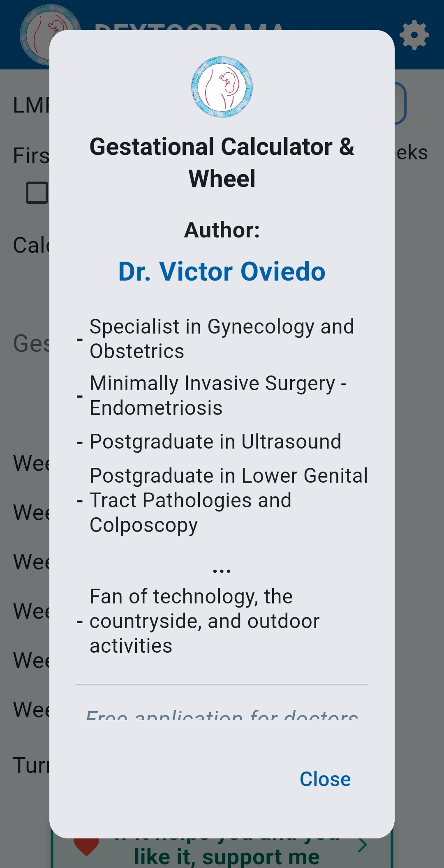444x868 pixels.
Task: Tap the partially hidden "weeks" label
Action: pos(411,153)
